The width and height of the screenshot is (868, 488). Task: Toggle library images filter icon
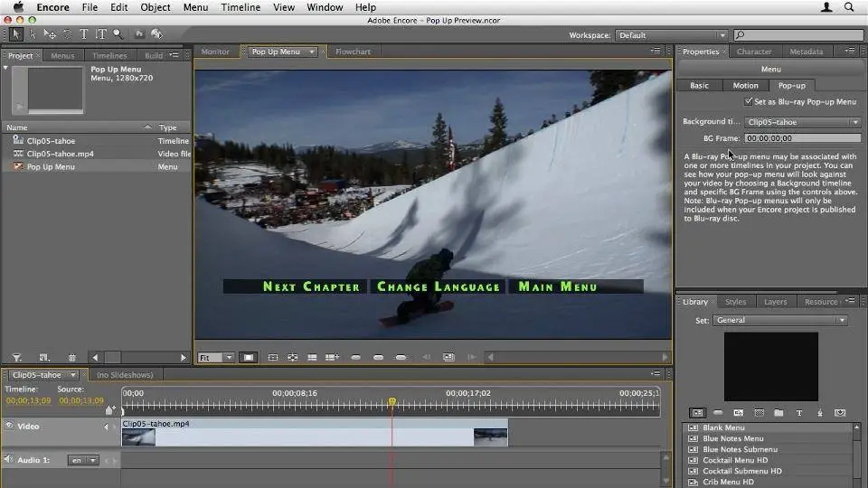(739, 413)
